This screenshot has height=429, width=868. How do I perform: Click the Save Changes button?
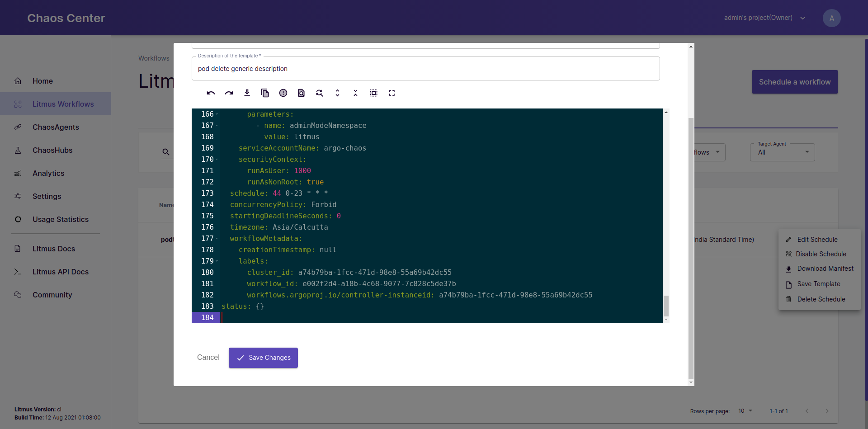point(263,358)
